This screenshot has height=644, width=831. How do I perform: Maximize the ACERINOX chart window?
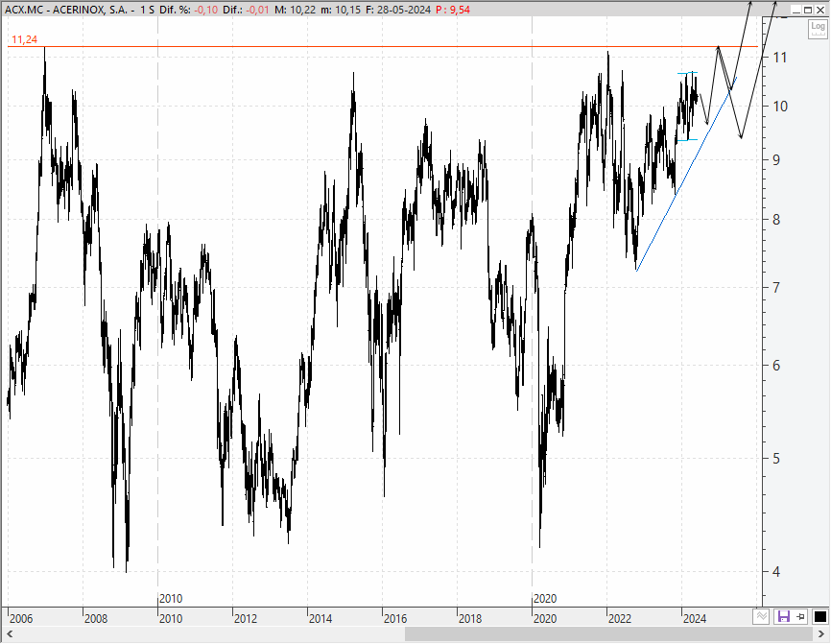(x=808, y=10)
